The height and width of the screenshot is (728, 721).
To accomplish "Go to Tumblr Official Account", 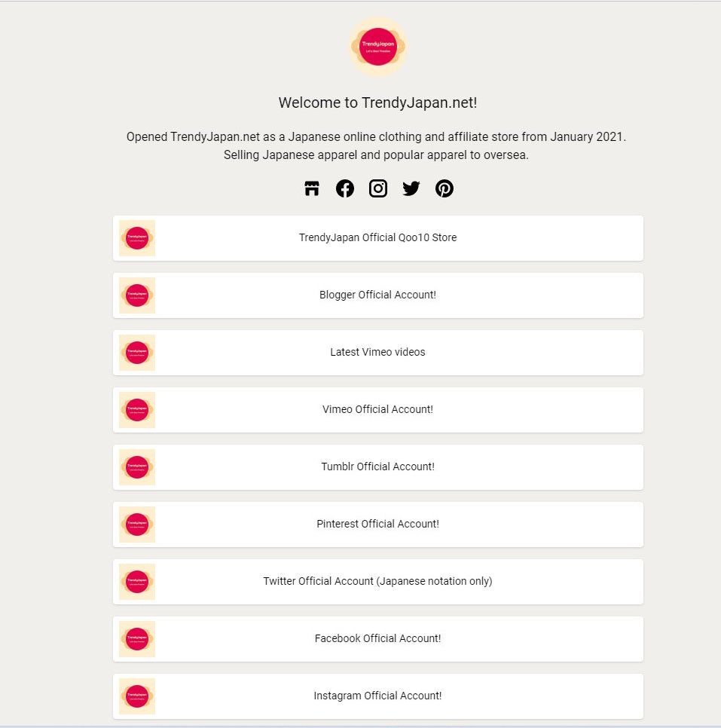I will pos(377,467).
